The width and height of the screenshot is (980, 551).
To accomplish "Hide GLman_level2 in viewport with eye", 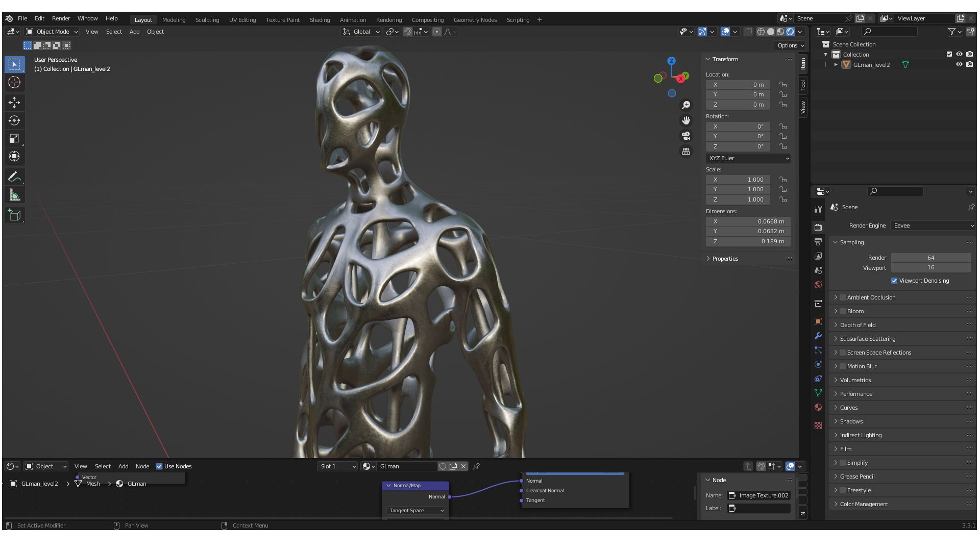I will (x=959, y=64).
